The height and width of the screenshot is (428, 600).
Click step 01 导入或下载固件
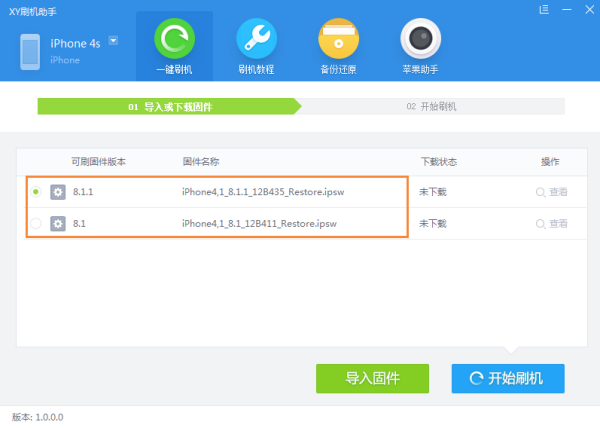pyautogui.click(x=170, y=107)
